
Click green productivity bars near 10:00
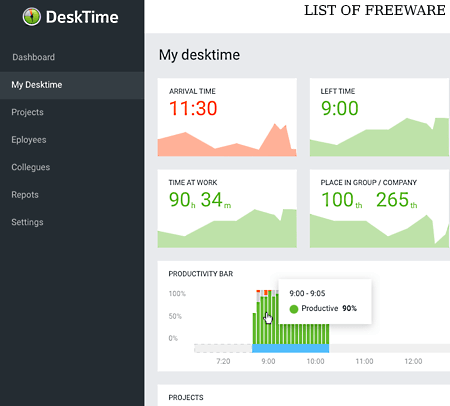click(x=305, y=334)
